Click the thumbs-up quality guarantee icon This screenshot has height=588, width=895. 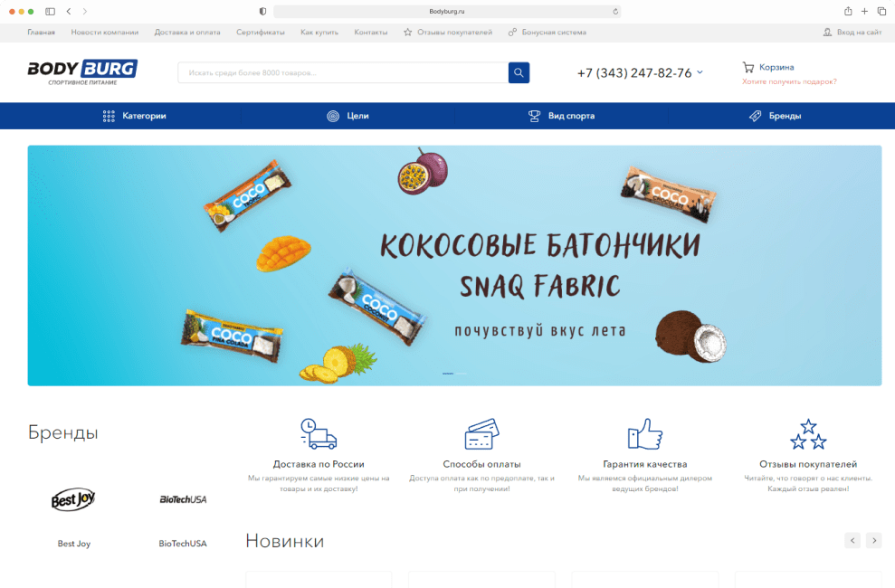tap(645, 434)
